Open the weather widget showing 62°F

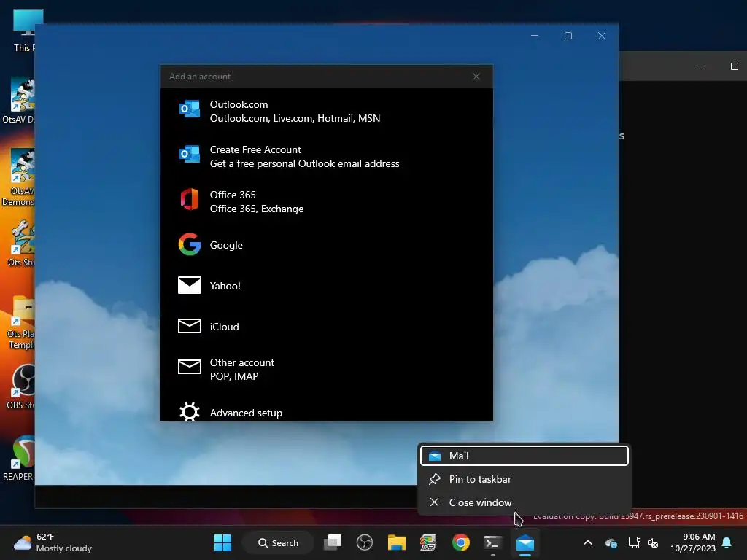(x=53, y=542)
